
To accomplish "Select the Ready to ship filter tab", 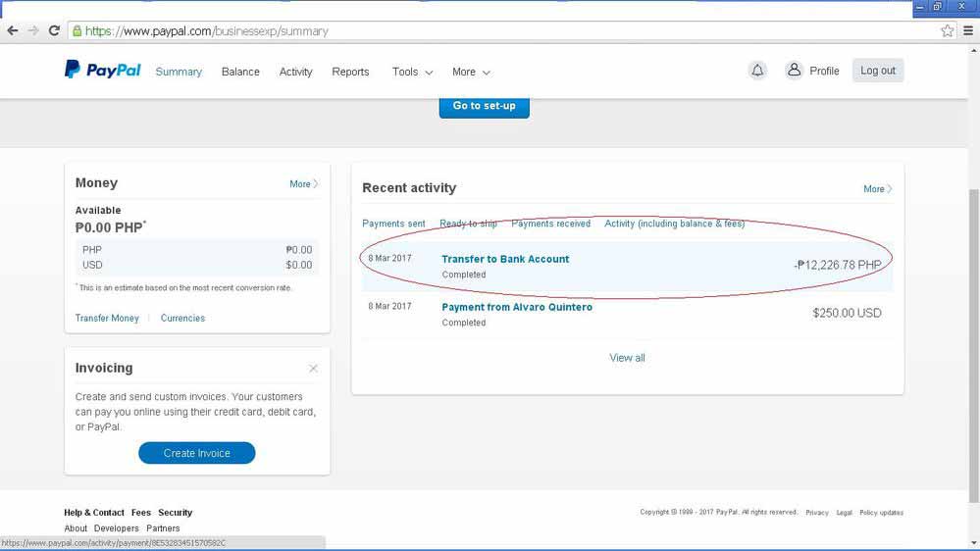I will point(468,224).
